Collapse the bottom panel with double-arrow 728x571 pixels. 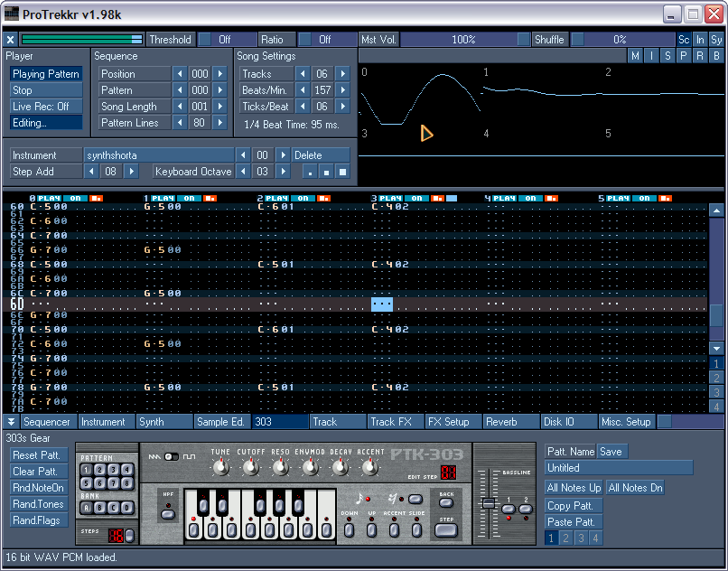[11, 422]
